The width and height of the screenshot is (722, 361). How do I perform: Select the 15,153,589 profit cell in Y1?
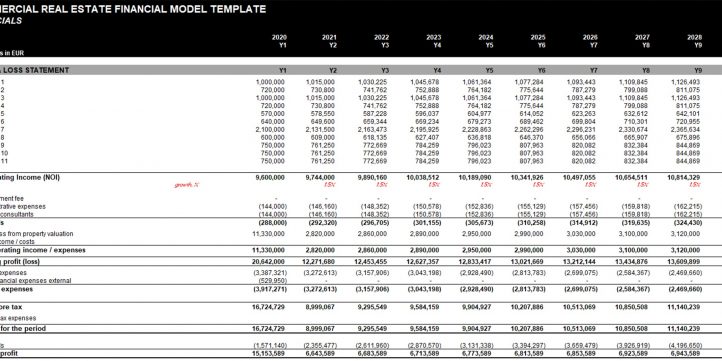(x=270, y=353)
